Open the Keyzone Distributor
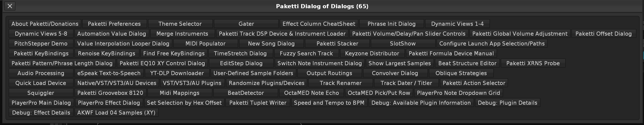 pyautogui.click(x=372, y=53)
